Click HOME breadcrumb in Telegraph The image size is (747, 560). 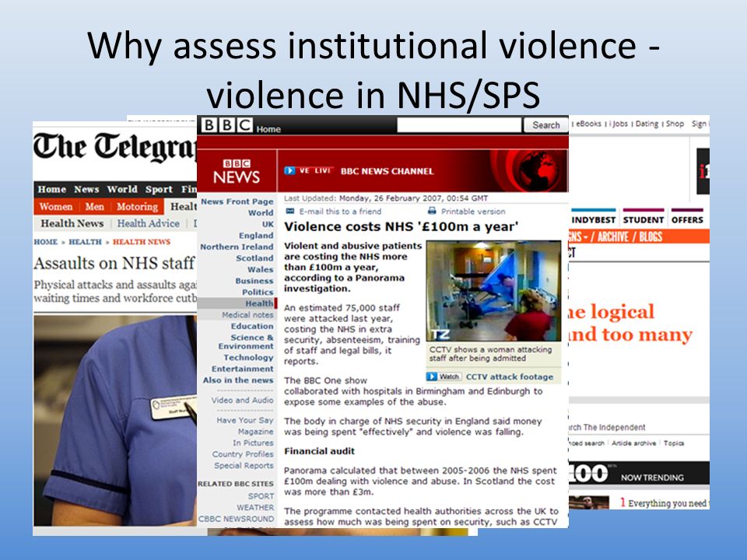pyautogui.click(x=45, y=242)
